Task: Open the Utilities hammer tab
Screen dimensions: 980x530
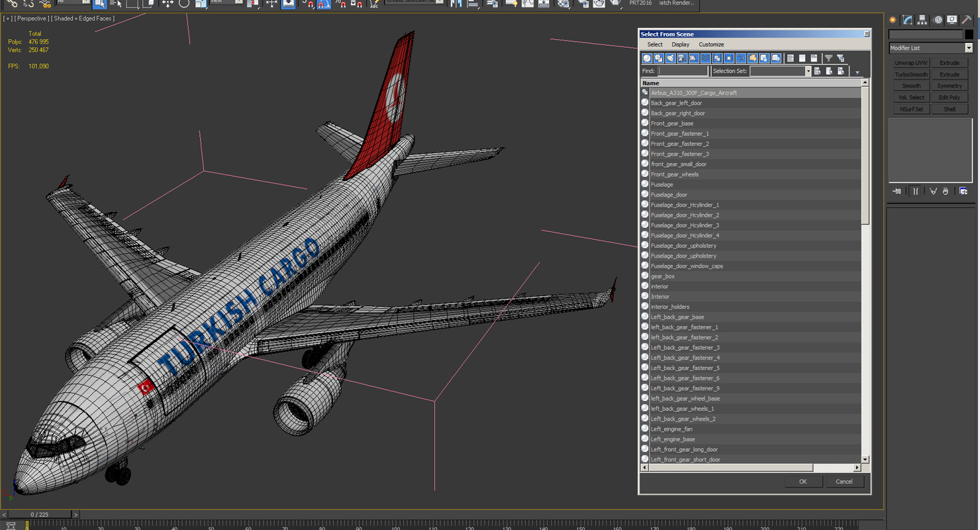Action: (x=967, y=20)
